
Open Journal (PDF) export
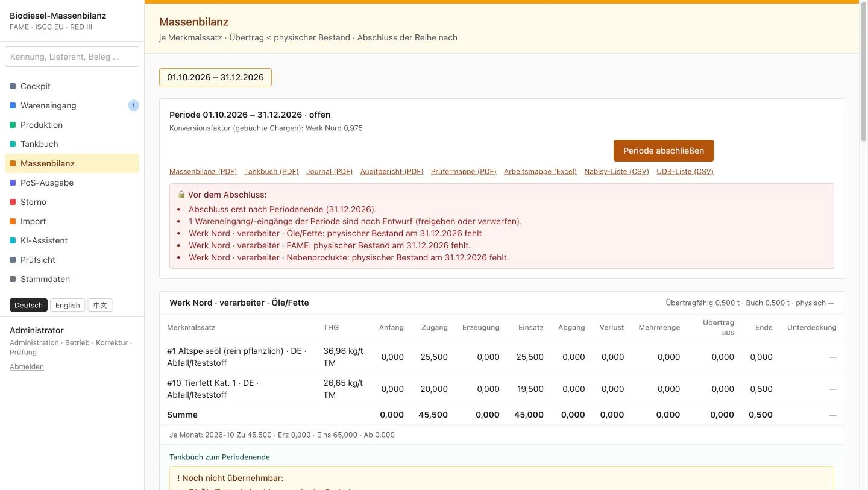329,171
